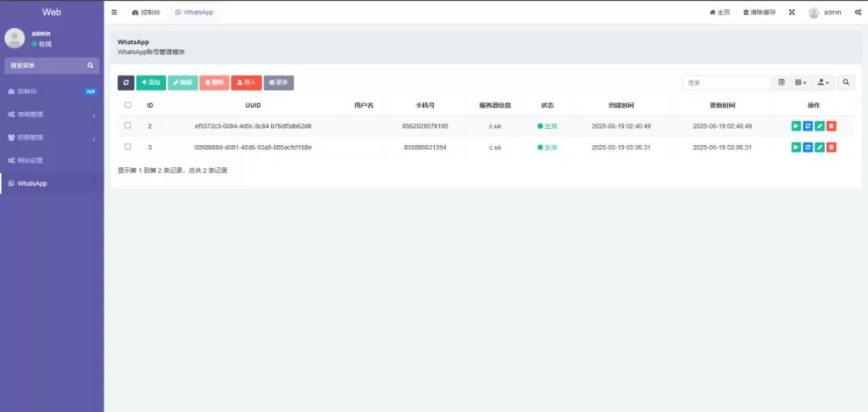This screenshot has width=868, height=412.
Task: Click the 创建时间 column header
Action: point(621,105)
